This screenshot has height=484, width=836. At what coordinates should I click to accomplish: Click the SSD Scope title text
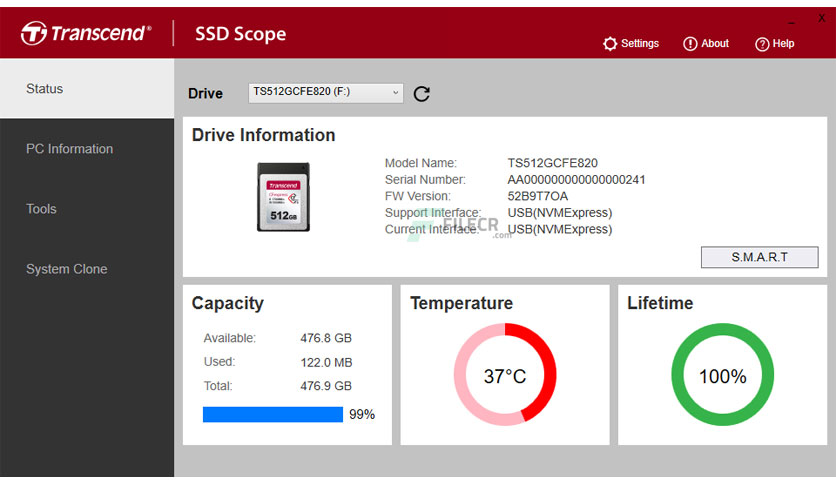click(x=240, y=34)
